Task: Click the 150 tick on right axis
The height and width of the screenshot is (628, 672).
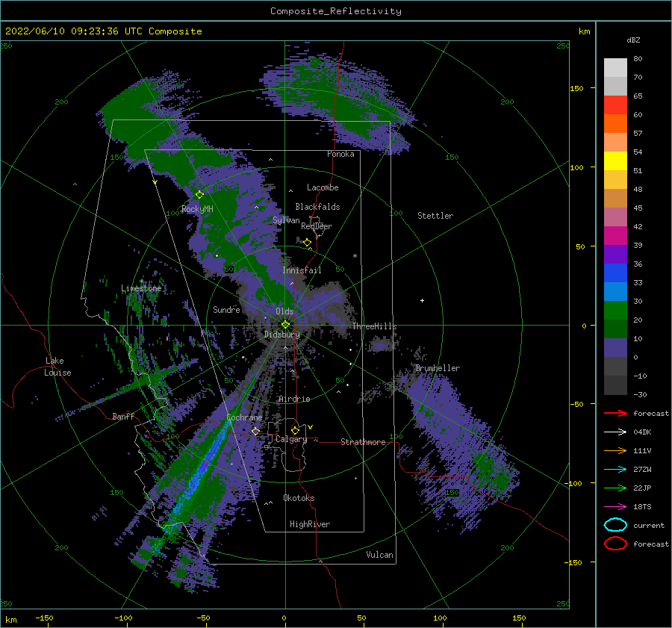Action: 576,88
